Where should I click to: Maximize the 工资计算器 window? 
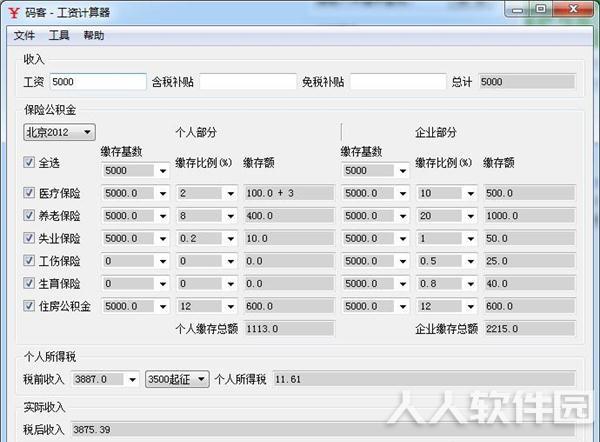(541, 9)
